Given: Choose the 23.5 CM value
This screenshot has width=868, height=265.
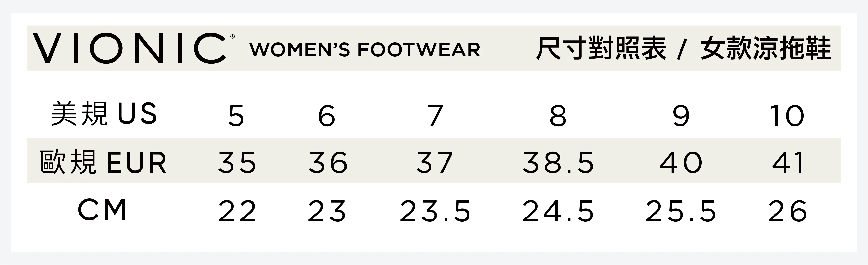Looking at the screenshot, I should [435, 211].
